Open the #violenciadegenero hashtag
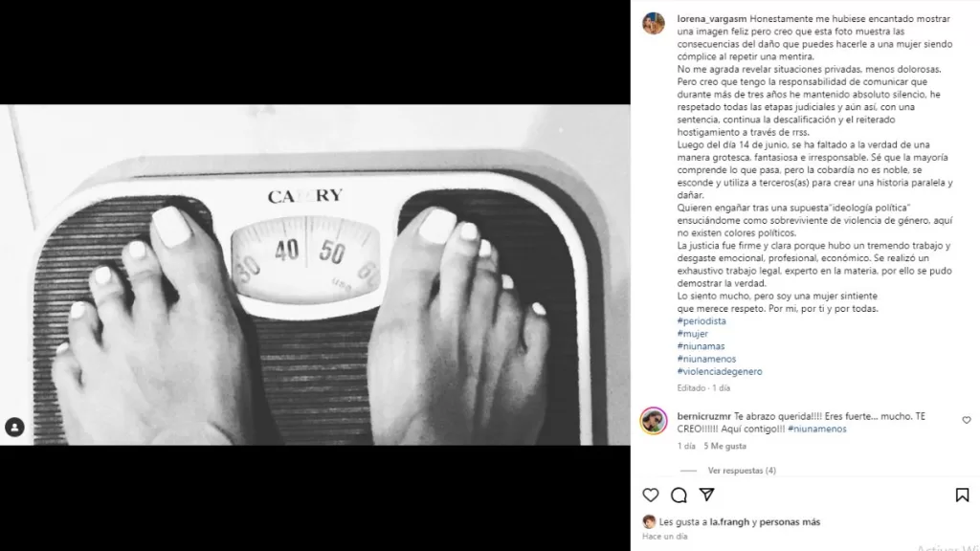 720,371
